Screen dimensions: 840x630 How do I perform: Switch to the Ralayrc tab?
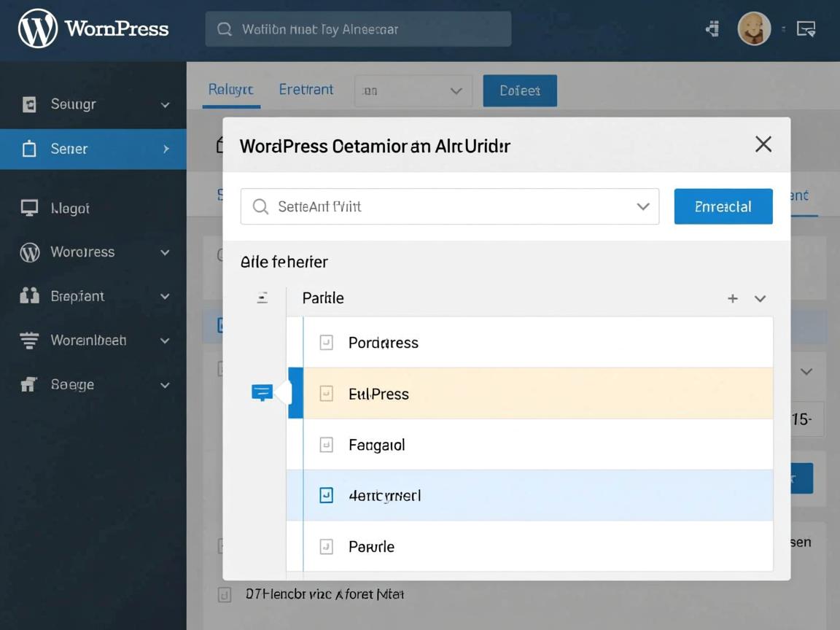point(230,89)
